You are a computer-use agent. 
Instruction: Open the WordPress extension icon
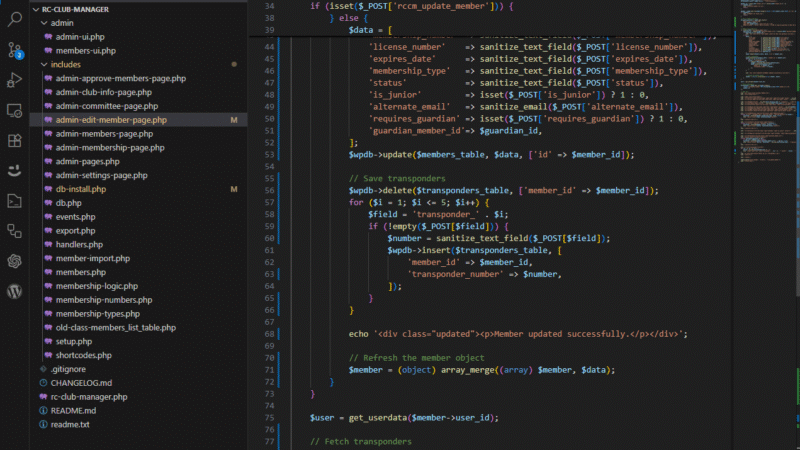coord(15,291)
